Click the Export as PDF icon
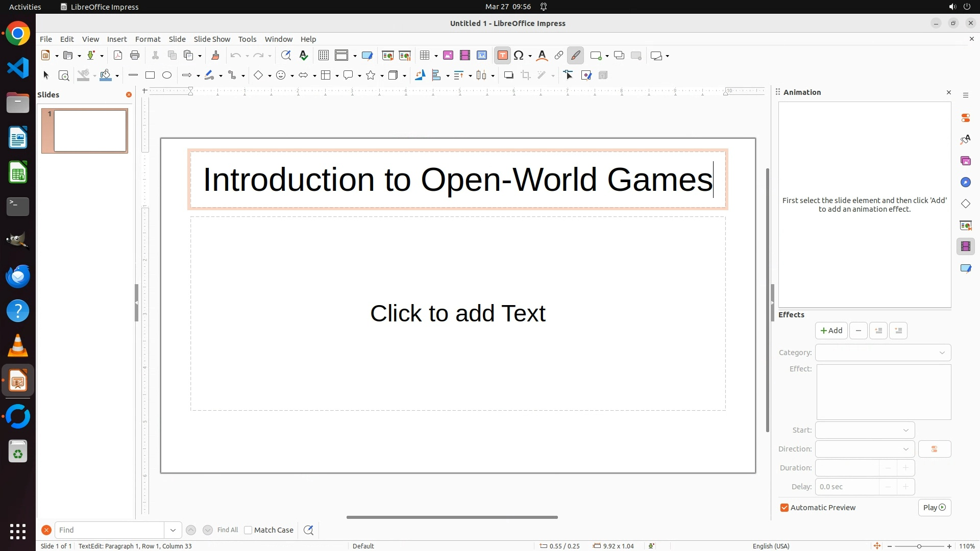This screenshot has width=980, height=551. point(118,56)
